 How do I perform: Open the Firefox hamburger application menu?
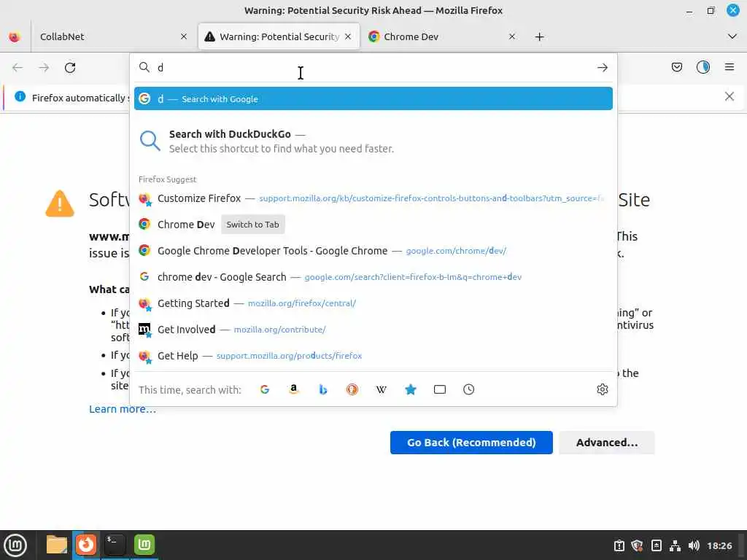pyautogui.click(x=729, y=67)
